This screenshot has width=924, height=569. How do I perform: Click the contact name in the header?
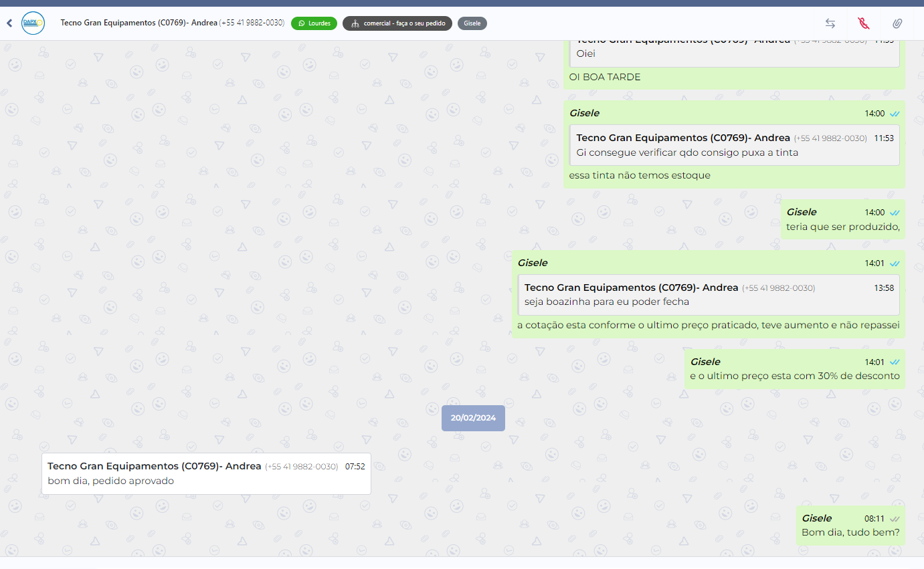click(138, 23)
